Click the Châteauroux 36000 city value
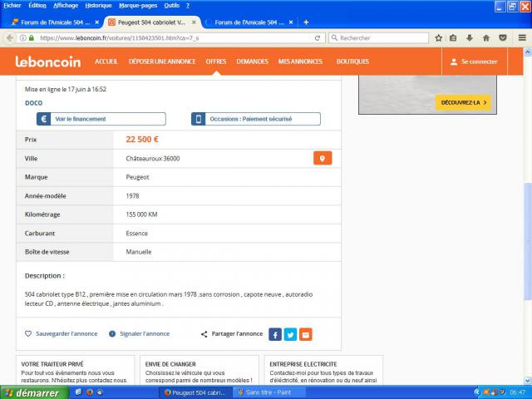Viewport: 532px width, 399px height. tap(153, 159)
